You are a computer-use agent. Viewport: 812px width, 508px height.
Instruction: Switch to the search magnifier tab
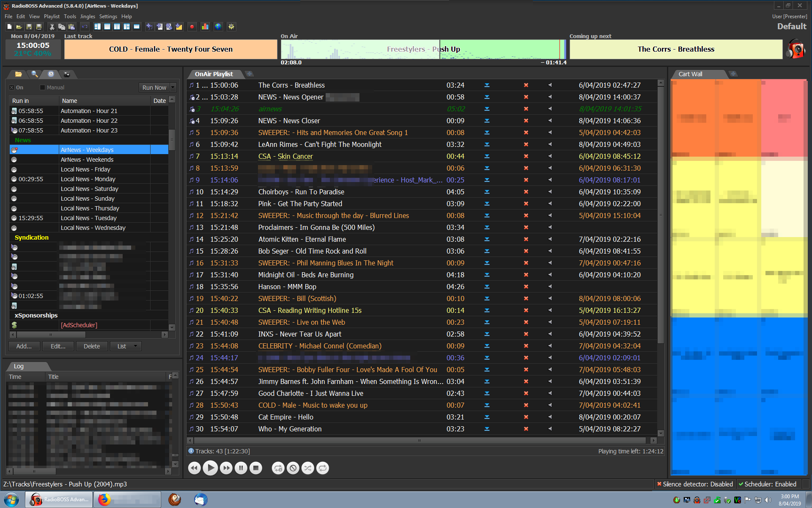click(35, 74)
